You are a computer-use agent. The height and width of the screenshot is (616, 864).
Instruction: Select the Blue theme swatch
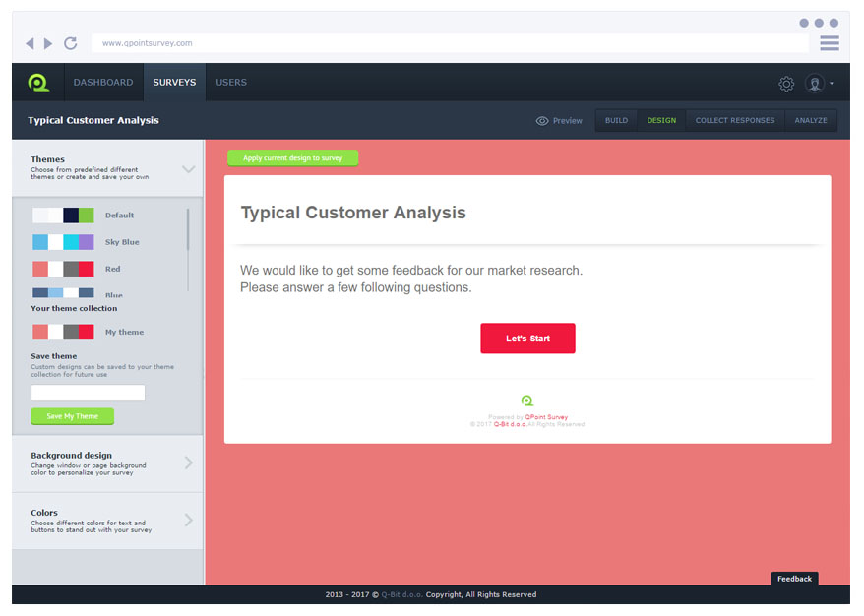tap(63, 292)
